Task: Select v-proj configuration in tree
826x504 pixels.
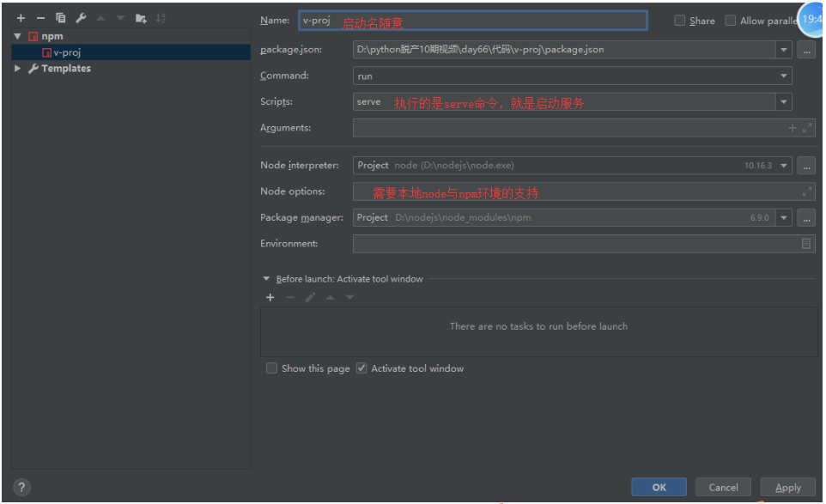Action: pyautogui.click(x=131, y=52)
